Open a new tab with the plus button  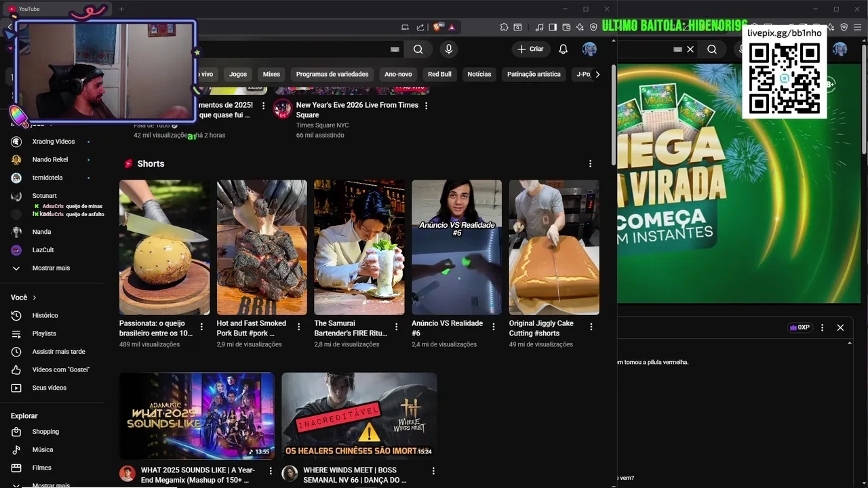[x=121, y=9]
